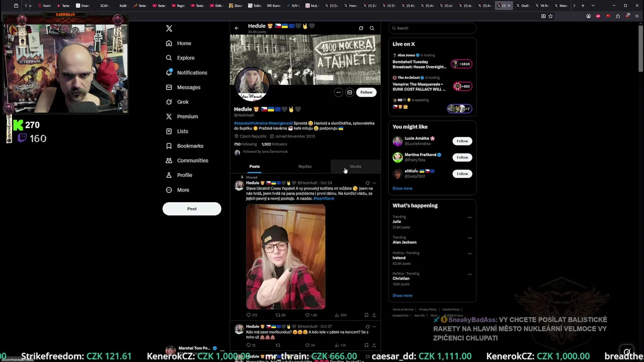Open the pinned post photo
644x362 pixels.
[286, 256]
